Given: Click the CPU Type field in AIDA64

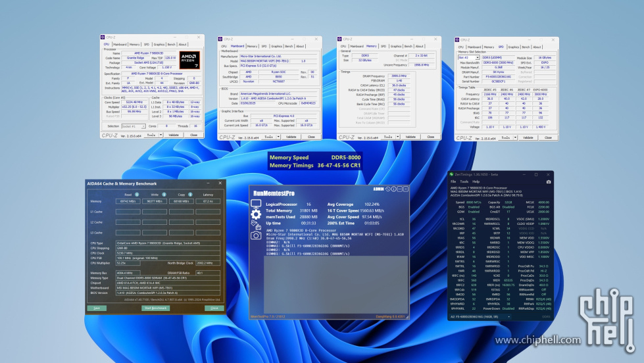Looking at the screenshot, I should click(168, 243).
